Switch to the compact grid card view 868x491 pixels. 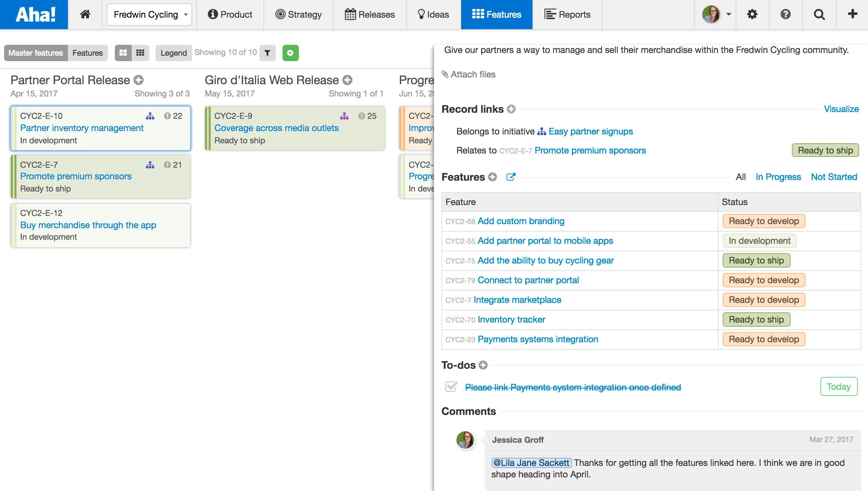coord(140,53)
